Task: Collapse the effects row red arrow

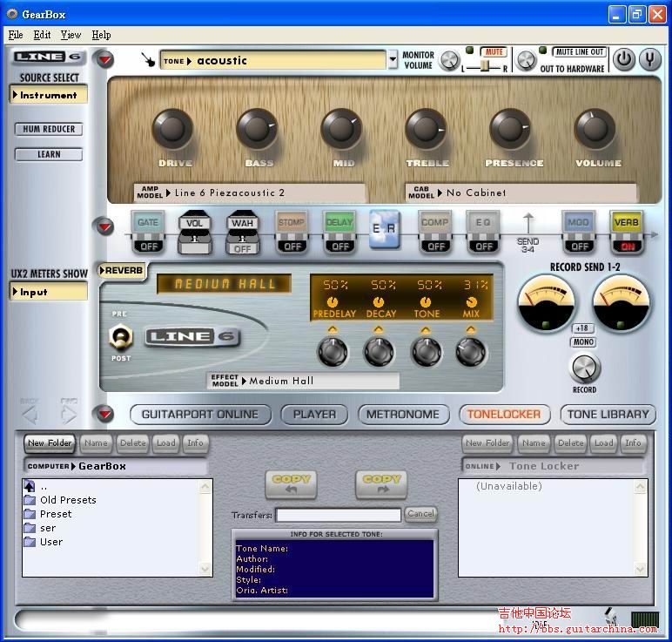Action: (x=105, y=226)
